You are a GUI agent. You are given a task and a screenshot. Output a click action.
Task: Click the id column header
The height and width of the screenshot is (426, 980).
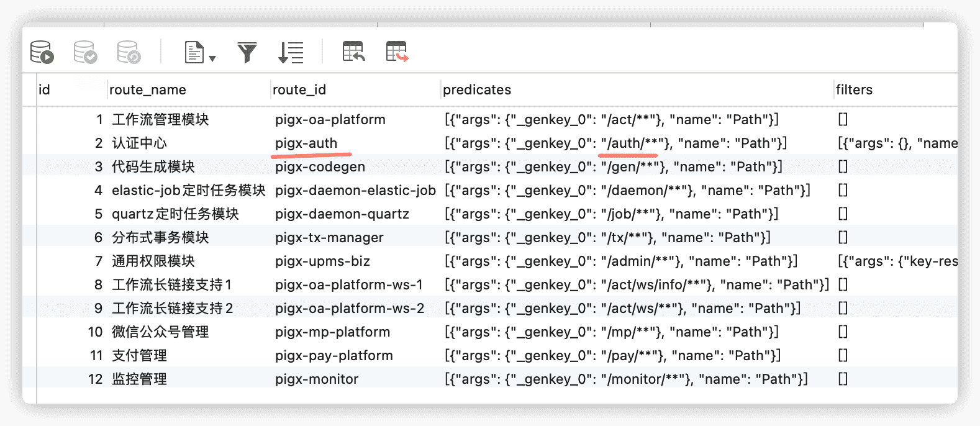[x=45, y=90]
